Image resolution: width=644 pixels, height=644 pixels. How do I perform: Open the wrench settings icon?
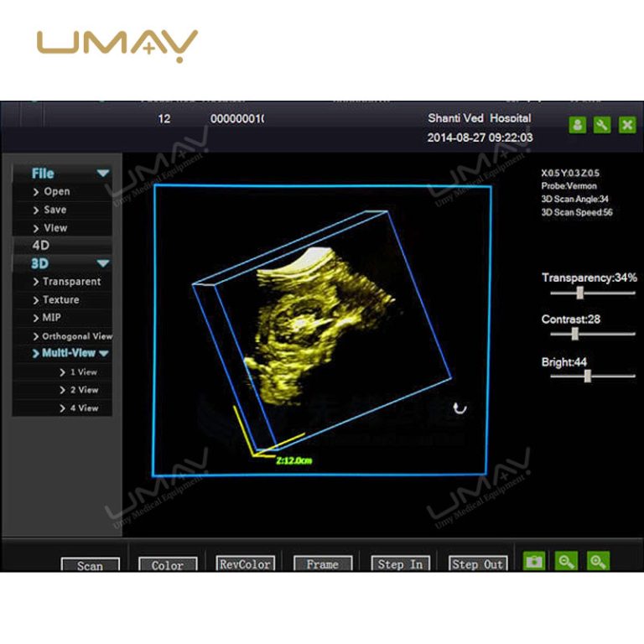point(602,125)
